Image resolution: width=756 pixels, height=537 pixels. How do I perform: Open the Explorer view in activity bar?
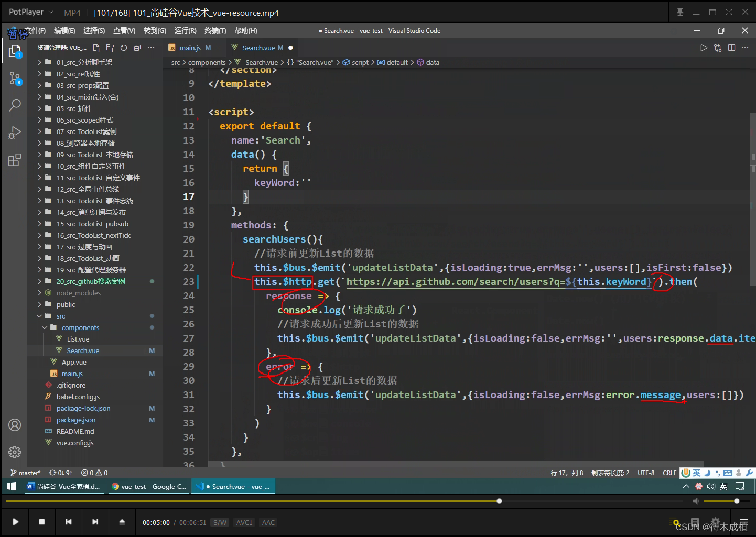pyautogui.click(x=15, y=51)
